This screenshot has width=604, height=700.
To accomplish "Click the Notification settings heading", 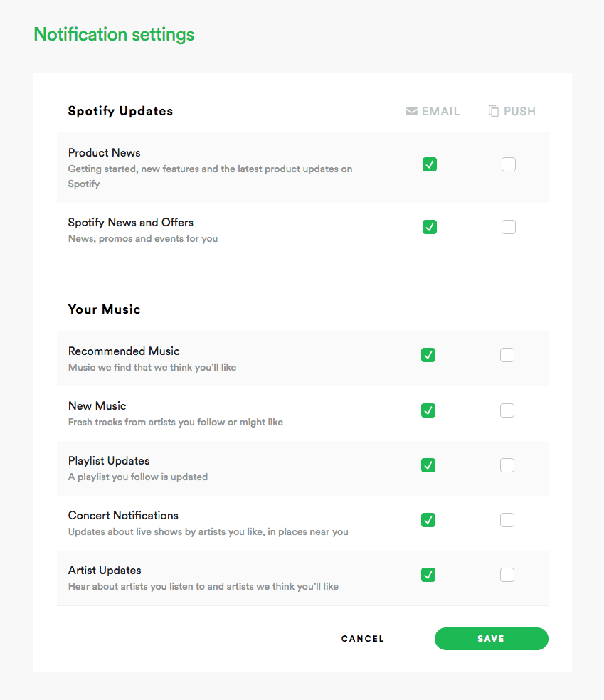I will tap(114, 34).
